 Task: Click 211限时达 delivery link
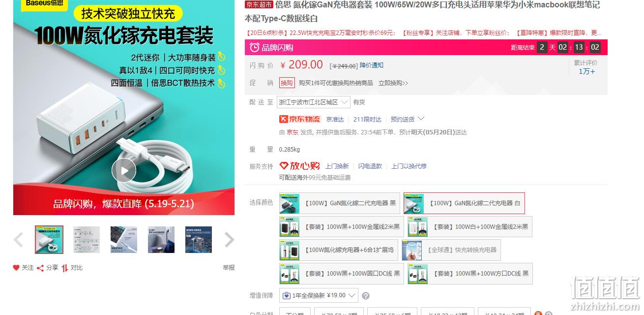click(367, 119)
